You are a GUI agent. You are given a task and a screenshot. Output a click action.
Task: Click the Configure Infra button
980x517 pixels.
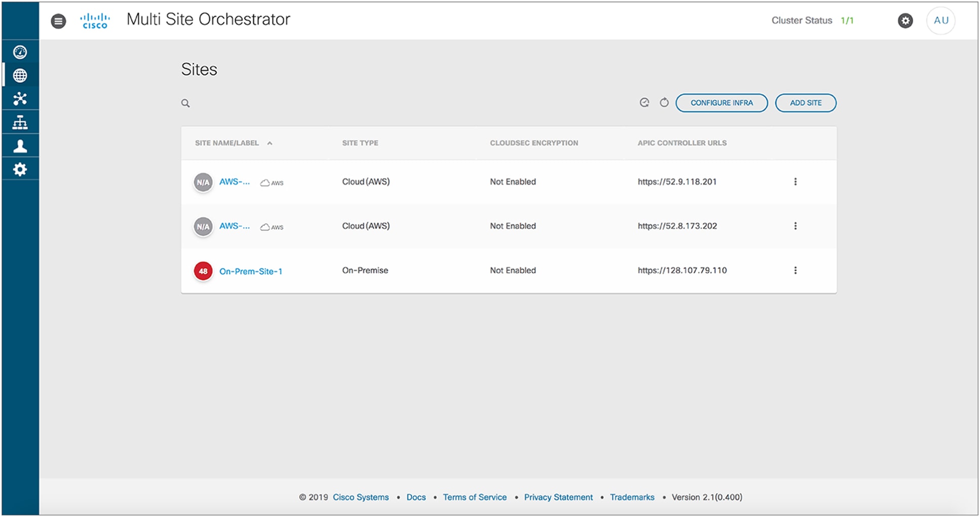[x=722, y=103]
